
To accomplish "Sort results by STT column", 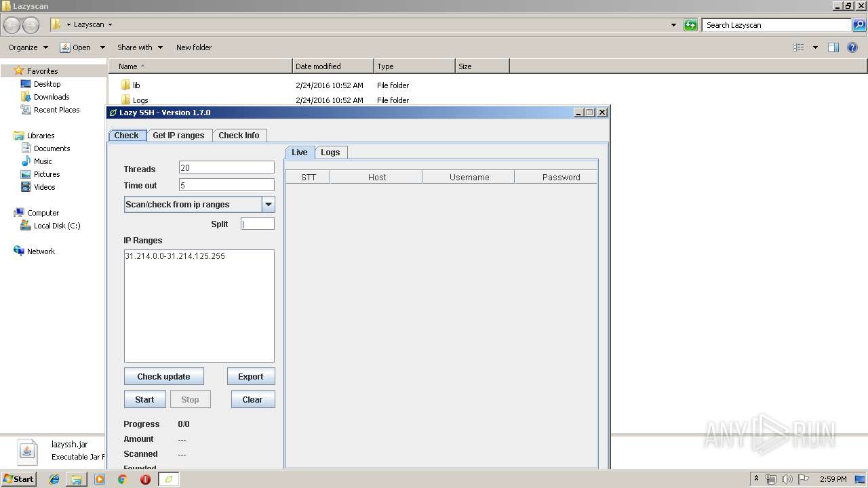I will pyautogui.click(x=308, y=178).
